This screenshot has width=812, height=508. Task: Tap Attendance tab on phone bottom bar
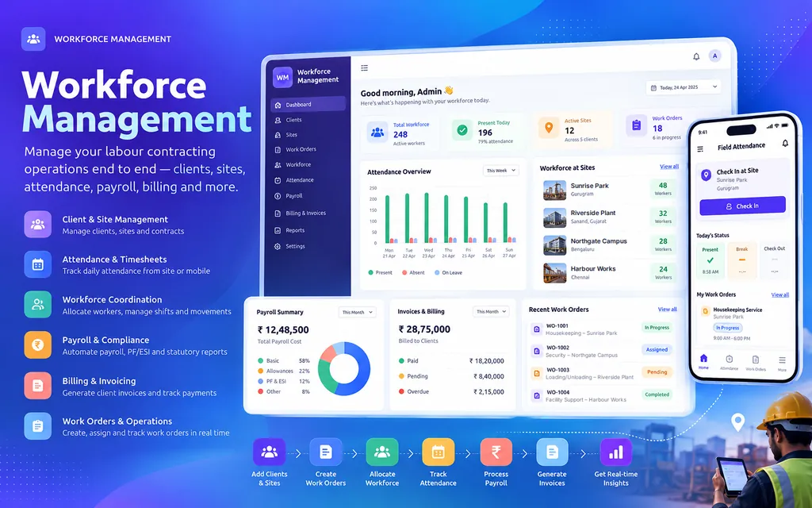pos(730,362)
